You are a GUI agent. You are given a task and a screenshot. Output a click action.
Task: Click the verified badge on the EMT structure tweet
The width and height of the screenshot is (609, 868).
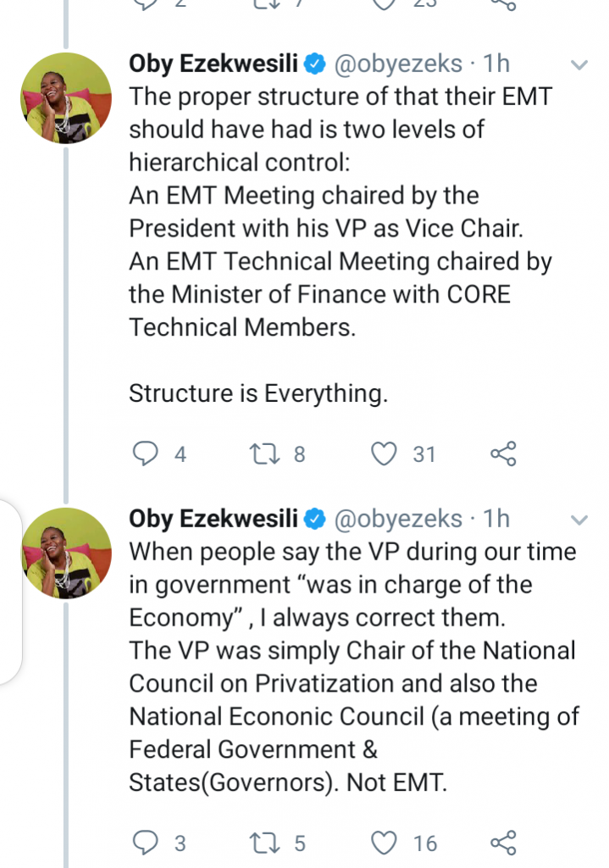coord(315,64)
